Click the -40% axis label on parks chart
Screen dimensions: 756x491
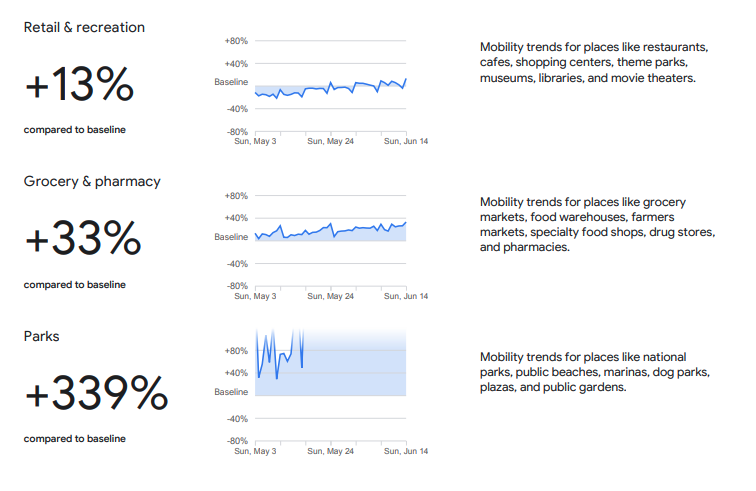point(237,419)
